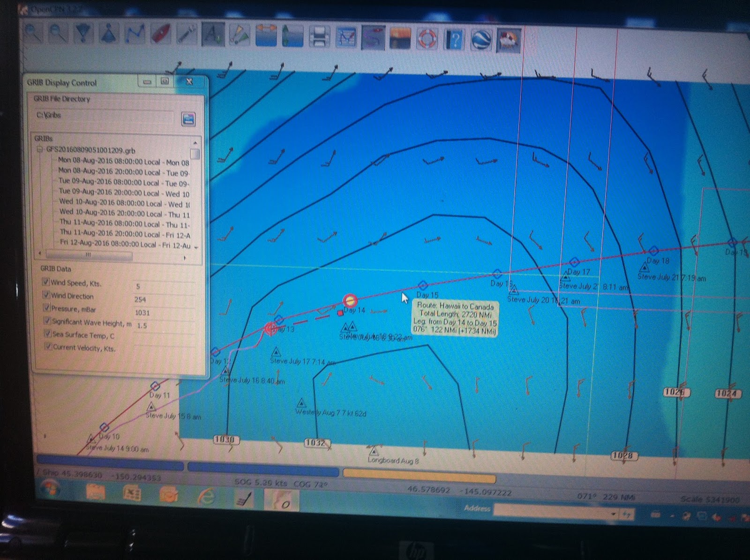Open Excel from the taskbar

132,494
